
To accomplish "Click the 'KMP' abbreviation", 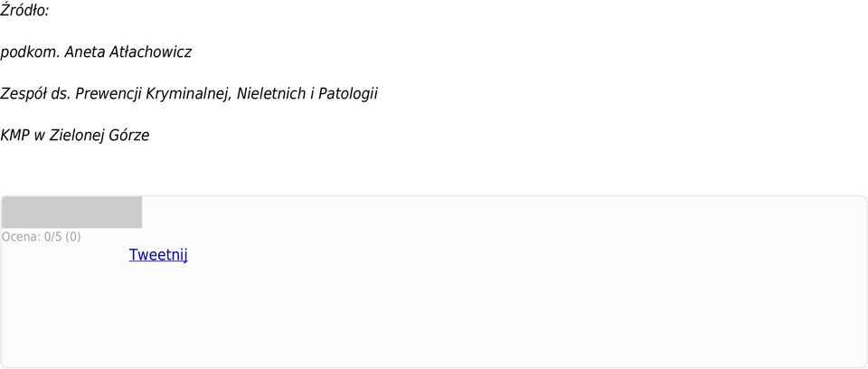I will [x=15, y=135].
